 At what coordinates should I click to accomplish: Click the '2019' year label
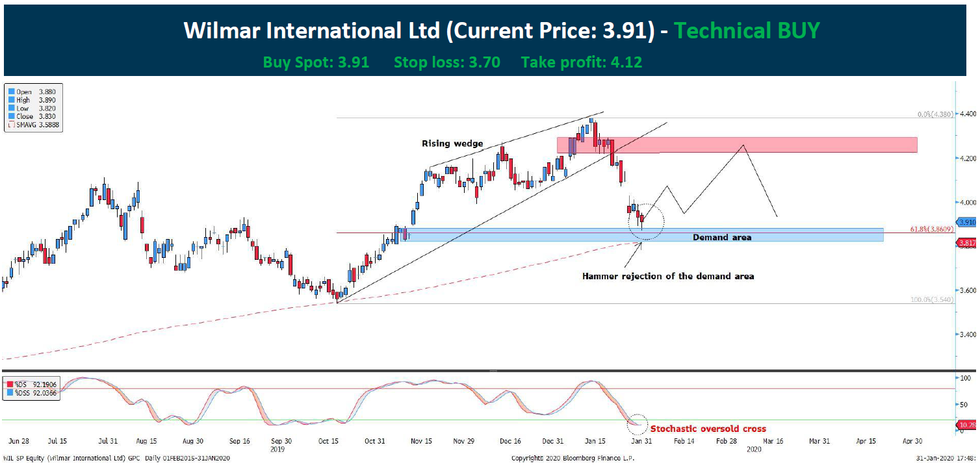tap(277, 449)
